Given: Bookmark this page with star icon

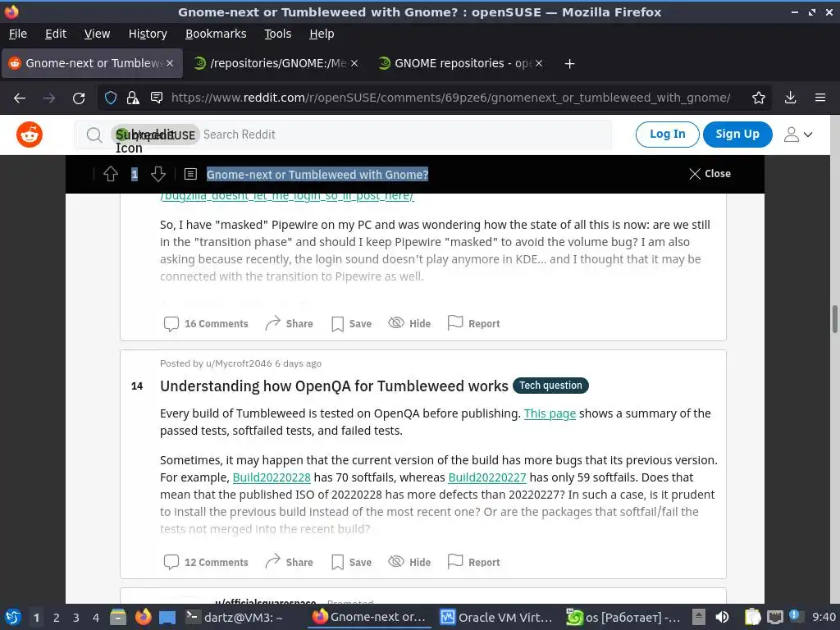Looking at the screenshot, I should point(759,98).
